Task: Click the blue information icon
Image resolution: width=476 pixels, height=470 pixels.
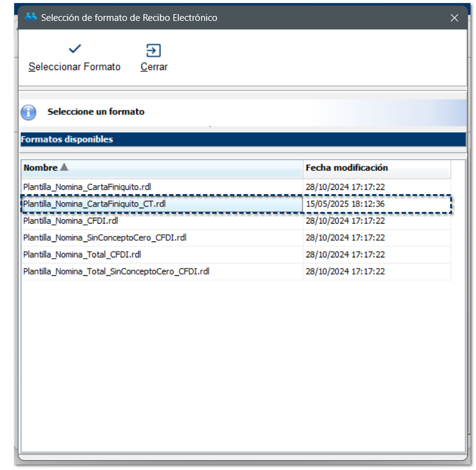Action: point(28,112)
